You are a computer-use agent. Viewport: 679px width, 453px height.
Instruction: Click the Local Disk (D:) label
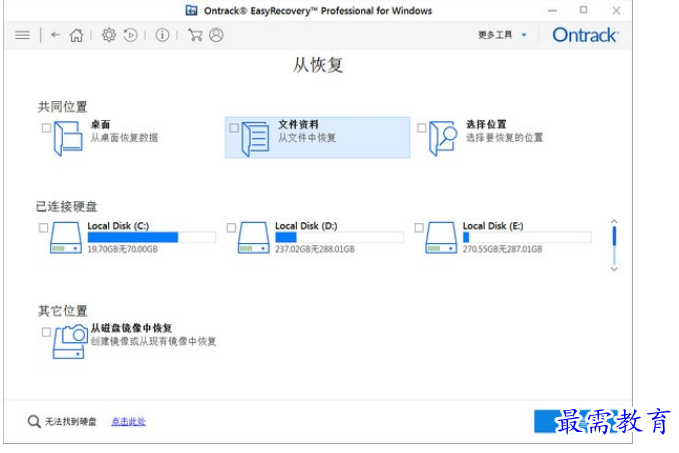click(306, 226)
